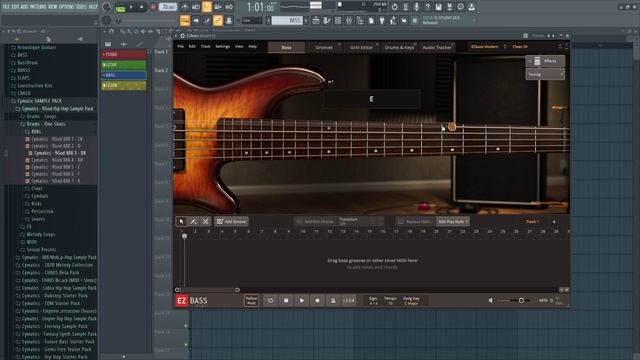Click the Replace MIDI button

(415, 221)
